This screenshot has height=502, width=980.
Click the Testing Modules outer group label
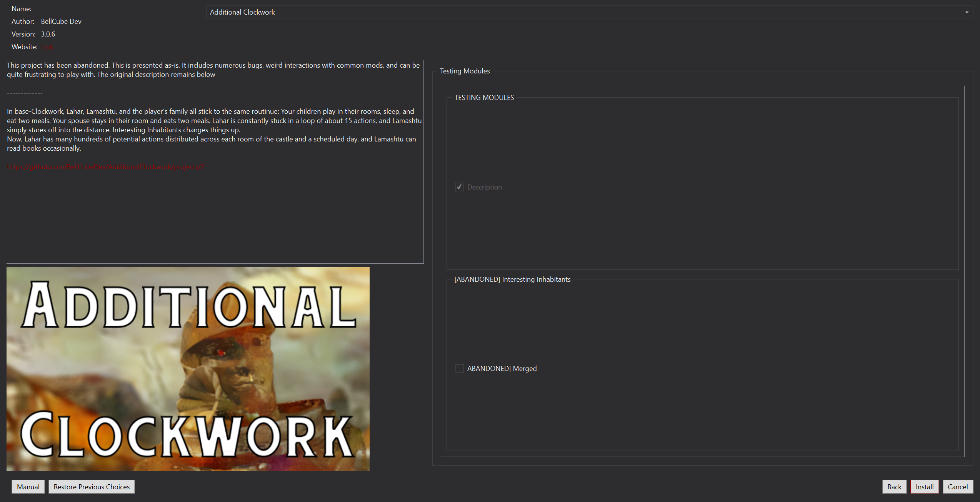[x=465, y=71]
